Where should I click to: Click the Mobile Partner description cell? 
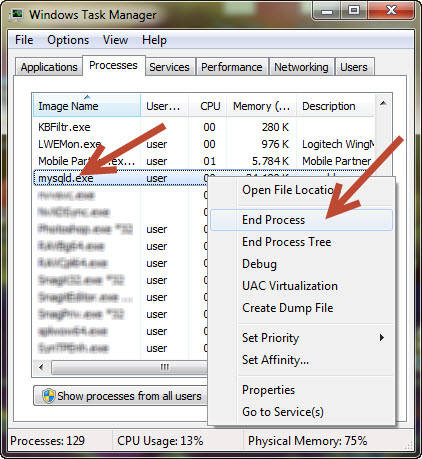pos(337,161)
